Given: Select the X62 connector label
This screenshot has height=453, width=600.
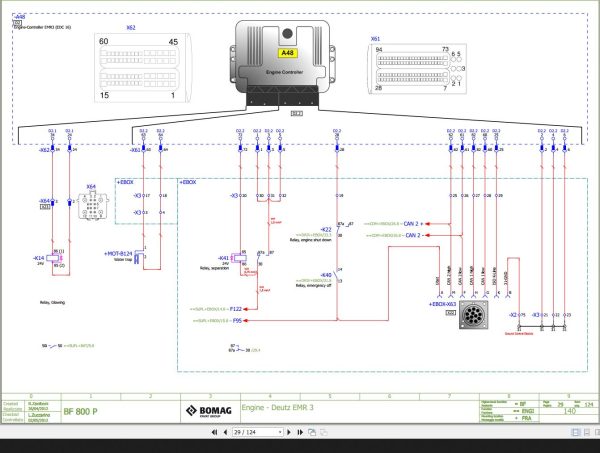Looking at the screenshot, I should pos(131,28).
